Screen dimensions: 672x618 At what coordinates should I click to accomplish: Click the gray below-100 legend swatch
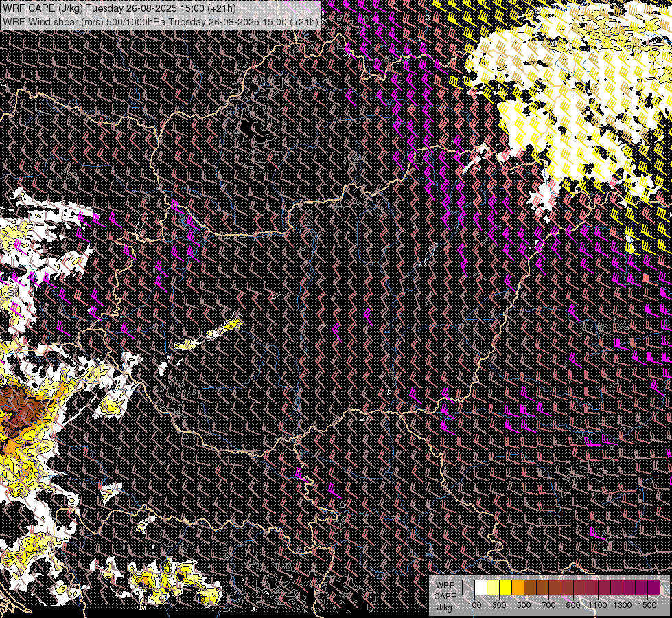click(x=468, y=587)
